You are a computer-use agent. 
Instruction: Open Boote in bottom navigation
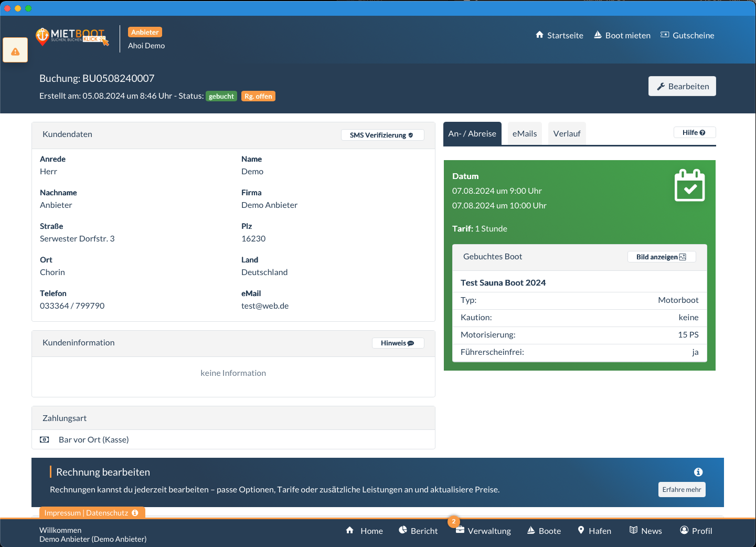coord(544,531)
